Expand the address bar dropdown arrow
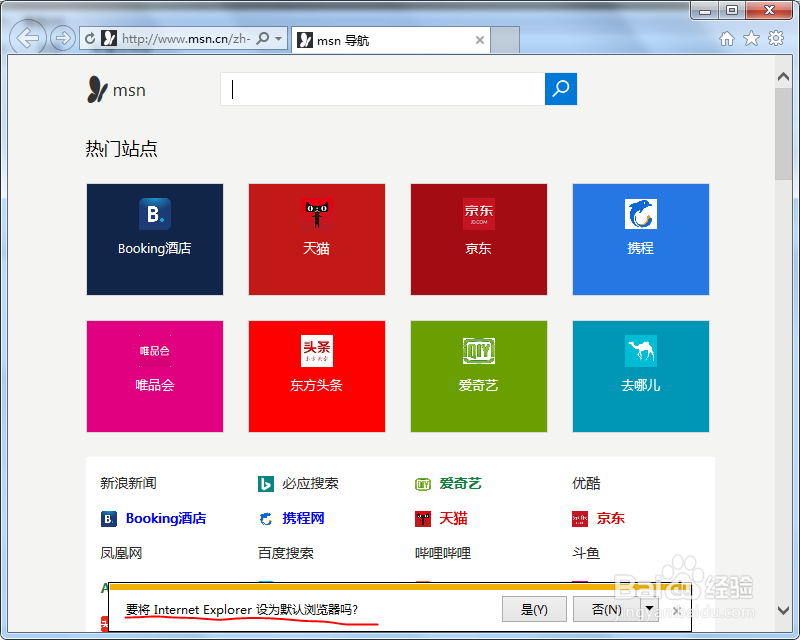The height and width of the screenshot is (640, 800). pyautogui.click(x=279, y=38)
